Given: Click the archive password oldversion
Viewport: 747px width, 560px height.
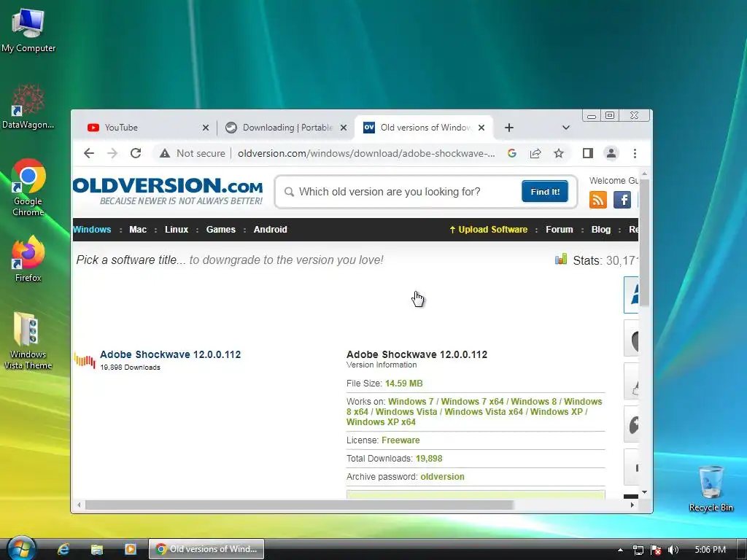Looking at the screenshot, I should pos(442,477).
